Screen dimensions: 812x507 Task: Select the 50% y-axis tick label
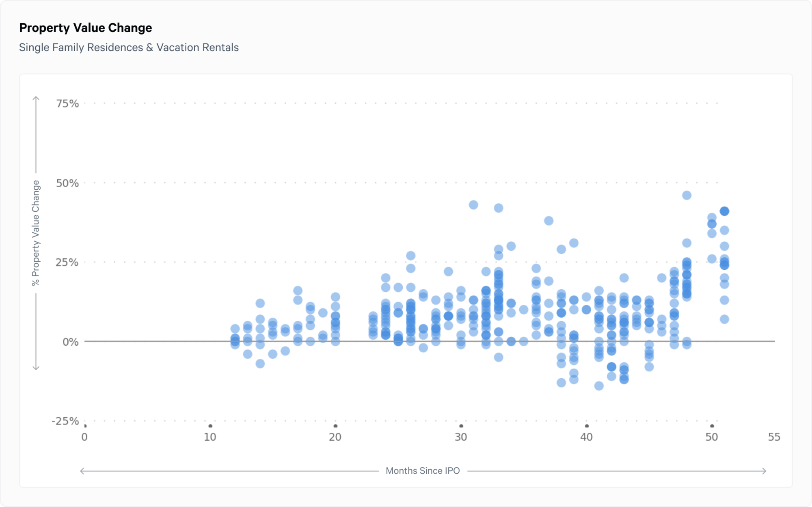(67, 183)
